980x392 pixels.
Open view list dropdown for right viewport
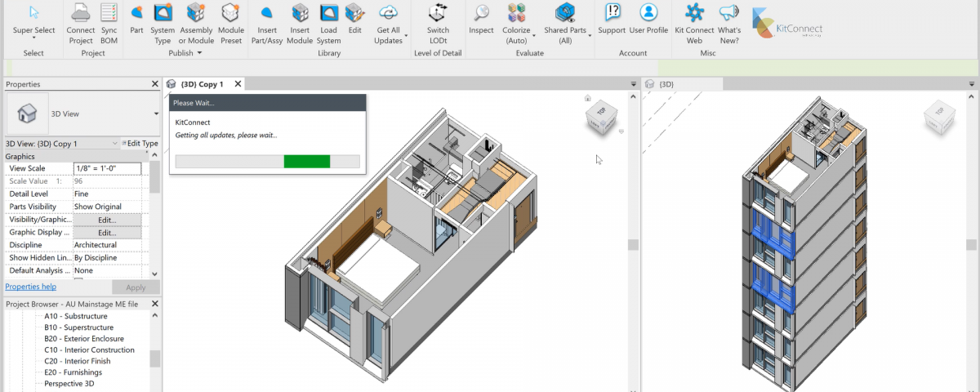click(x=971, y=84)
